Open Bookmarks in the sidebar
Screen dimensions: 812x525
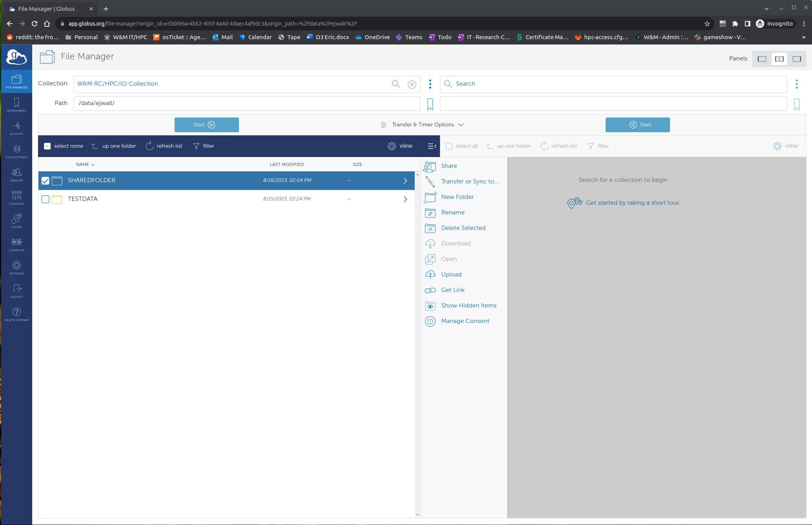(x=17, y=105)
